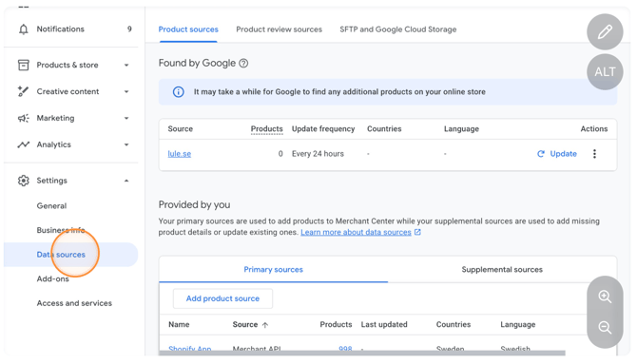The width and height of the screenshot is (637, 364).
Task: Click Name column header in Primary sources
Action: (x=179, y=325)
